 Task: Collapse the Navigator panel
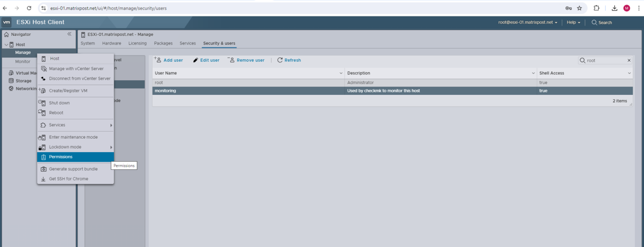pos(69,34)
